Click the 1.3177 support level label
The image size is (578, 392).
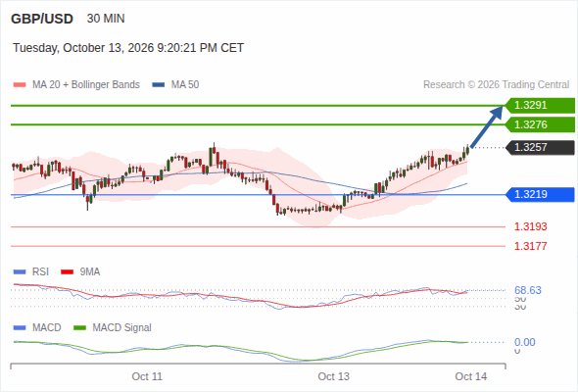pos(530,246)
